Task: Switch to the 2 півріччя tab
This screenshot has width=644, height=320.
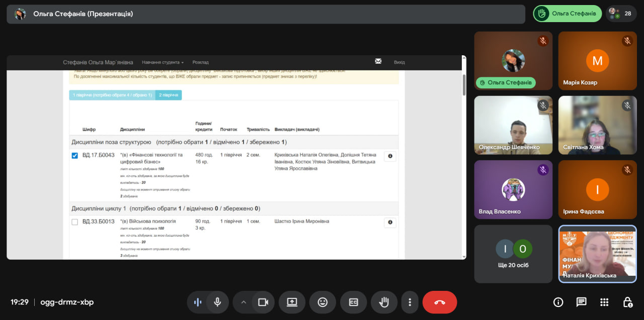Action: pos(169,95)
